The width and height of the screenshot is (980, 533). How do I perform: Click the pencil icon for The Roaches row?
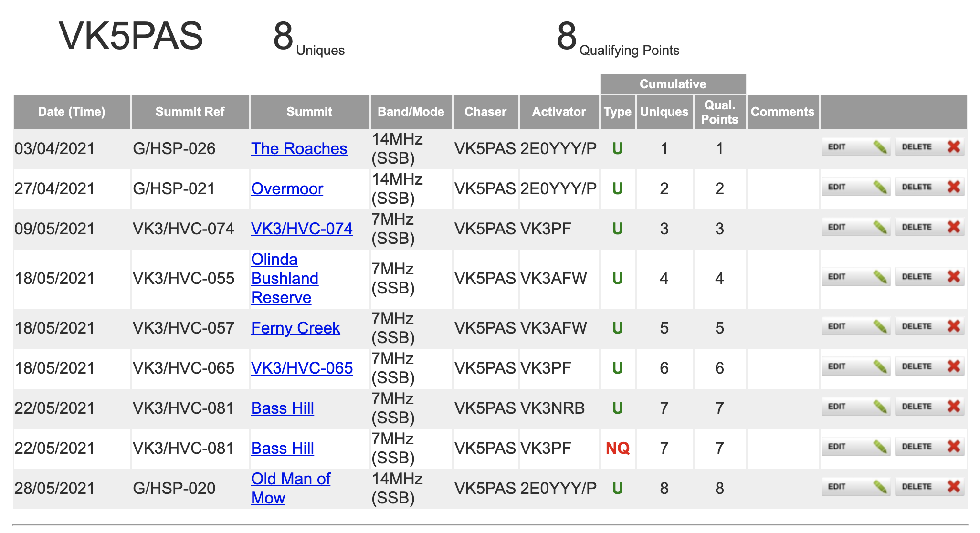coord(880,147)
